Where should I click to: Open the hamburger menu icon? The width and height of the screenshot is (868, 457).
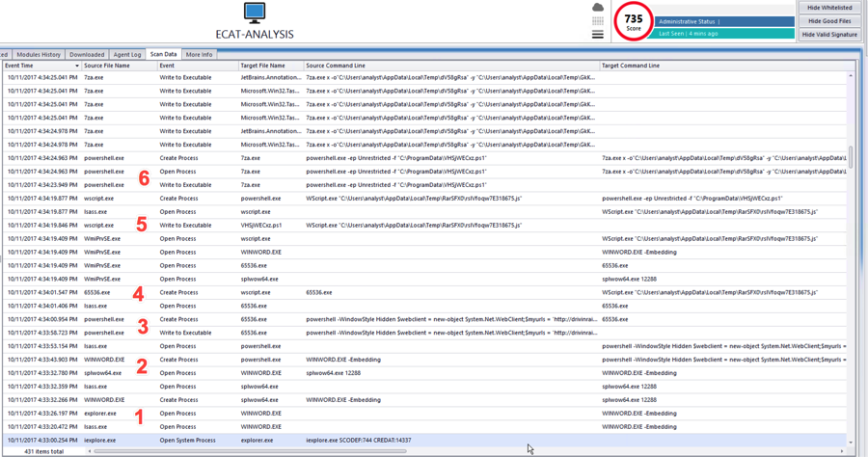[x=598, y=34]
